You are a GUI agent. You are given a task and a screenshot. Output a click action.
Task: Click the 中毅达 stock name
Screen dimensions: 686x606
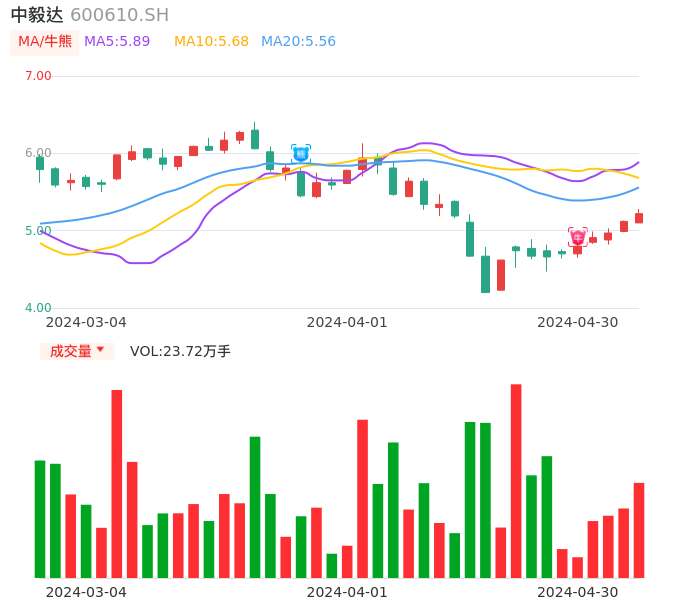37,15
